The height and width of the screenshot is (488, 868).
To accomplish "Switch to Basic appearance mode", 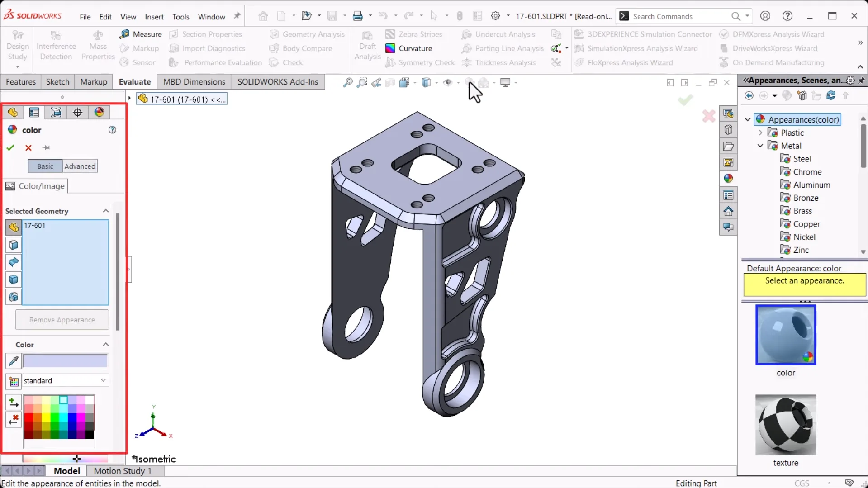I will [x=45, y=166].
